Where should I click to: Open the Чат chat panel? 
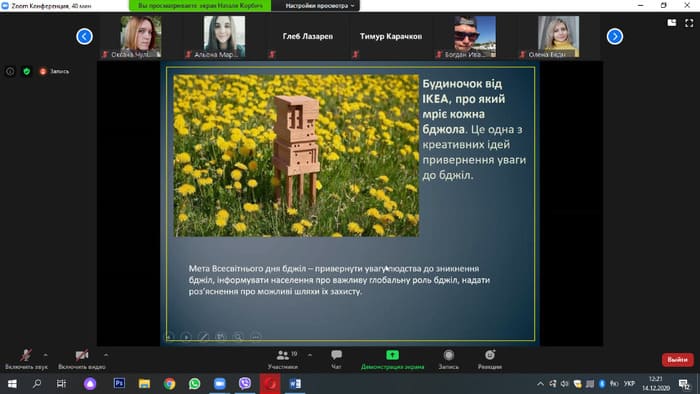(336, 360)
